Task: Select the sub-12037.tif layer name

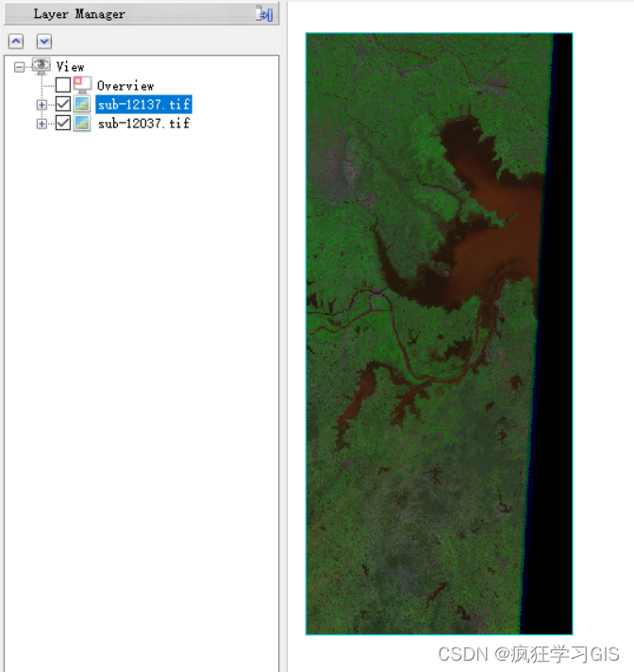Action: (143, 124)
